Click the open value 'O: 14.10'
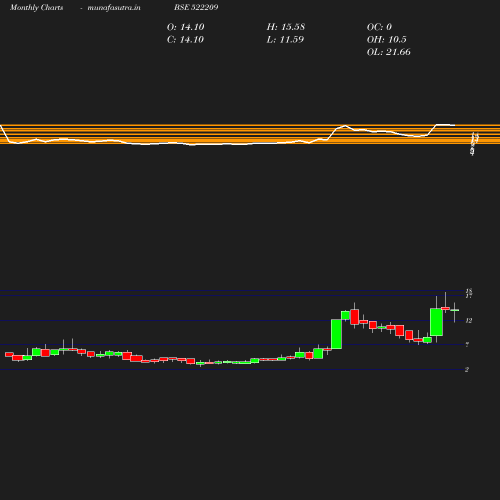Viewport: 500px width, 500px height. coord(185,27)
